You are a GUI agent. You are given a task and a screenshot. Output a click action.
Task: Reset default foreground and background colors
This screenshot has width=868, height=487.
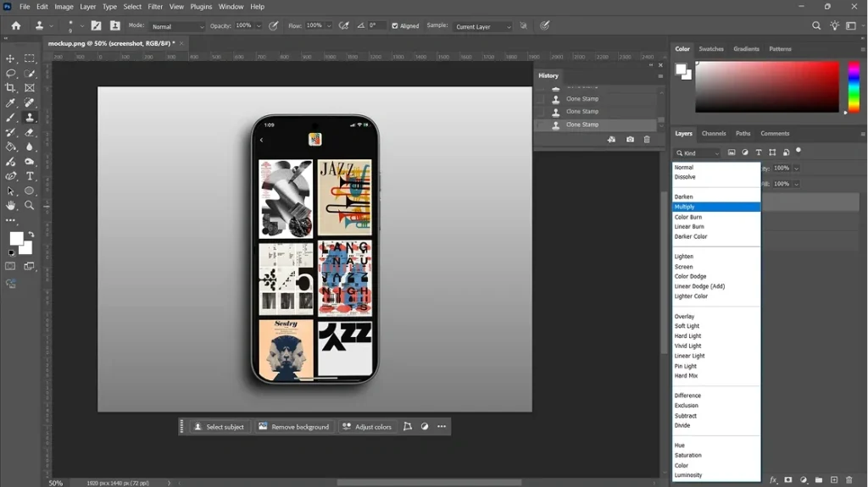pos(11,253)
